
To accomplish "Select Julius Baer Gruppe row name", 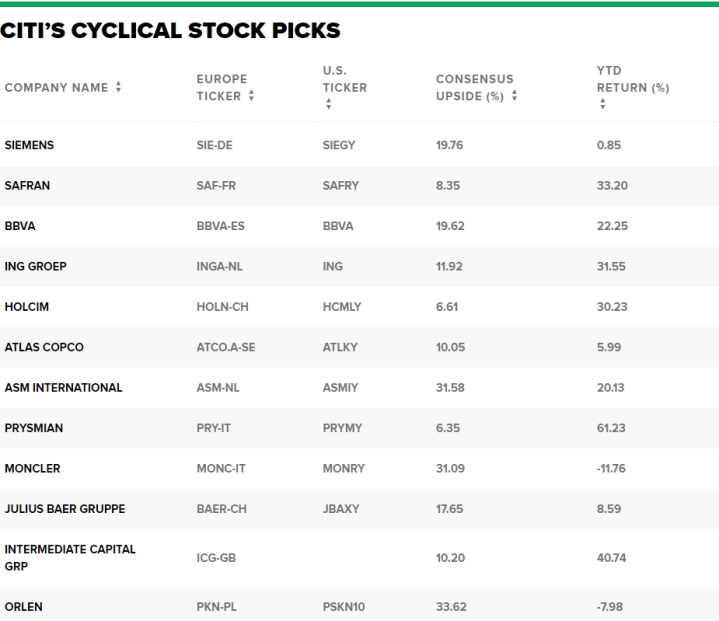I will coord(65,509).
